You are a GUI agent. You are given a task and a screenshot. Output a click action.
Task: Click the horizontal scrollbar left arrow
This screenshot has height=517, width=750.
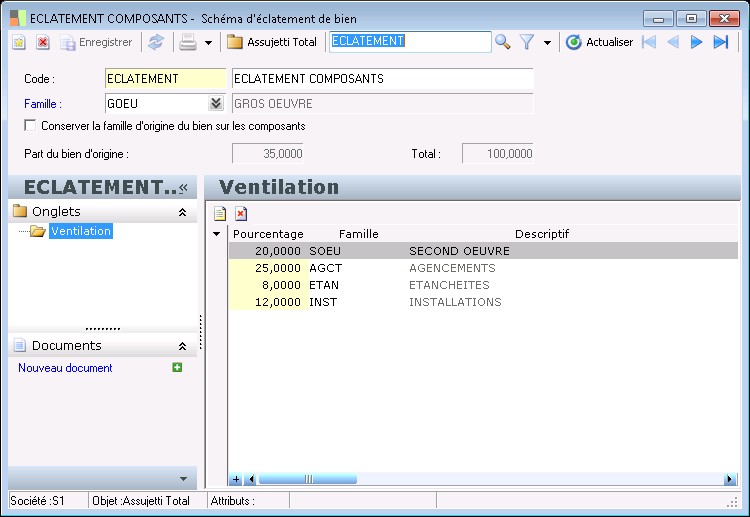tap(250, 479)
